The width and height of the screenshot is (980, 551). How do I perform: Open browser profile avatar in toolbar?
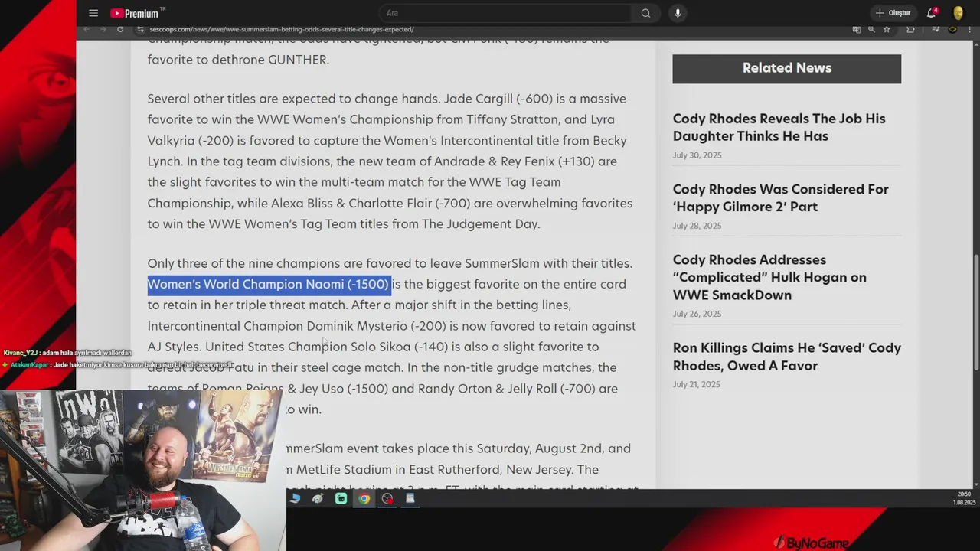pos(952,29)
